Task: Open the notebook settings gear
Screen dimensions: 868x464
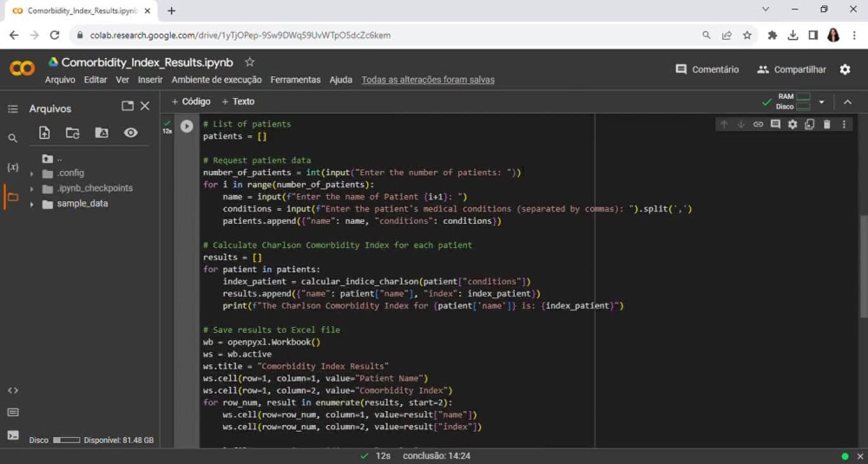Action: click(845, 69)
